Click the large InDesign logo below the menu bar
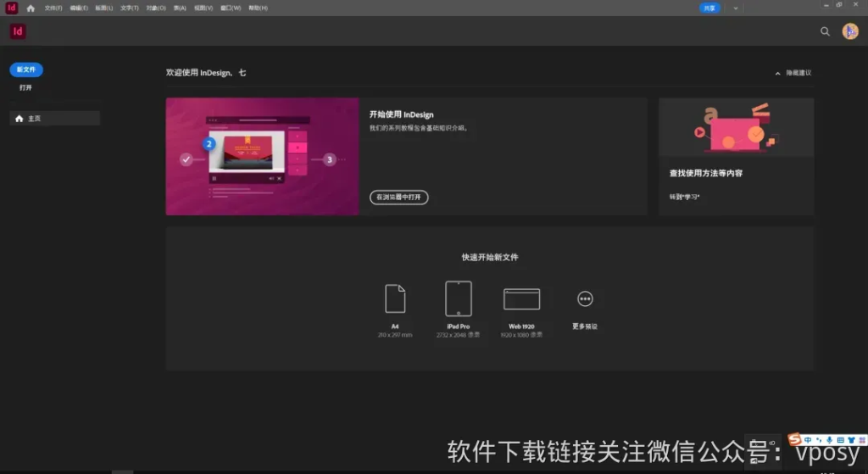The height and width of the screenshot is (474, 868). pyautogui.click(x=18, y=31)
